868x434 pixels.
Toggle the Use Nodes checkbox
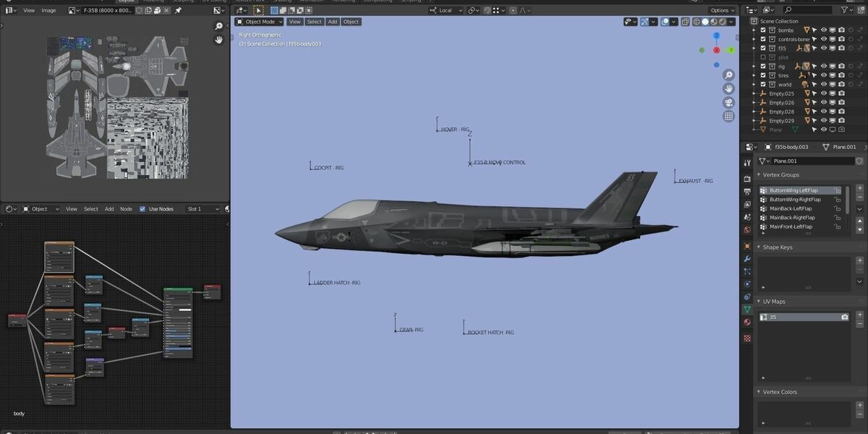142,209
